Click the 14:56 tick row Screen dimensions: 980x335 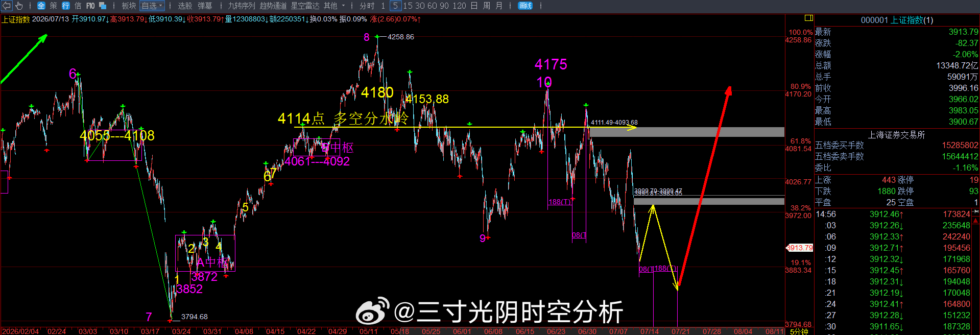point(893,214)
